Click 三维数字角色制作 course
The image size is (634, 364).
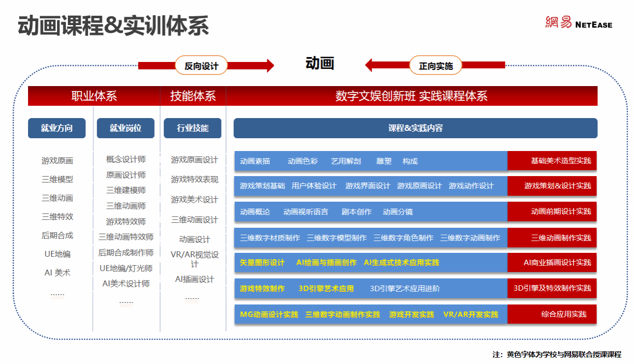point(404,238)
